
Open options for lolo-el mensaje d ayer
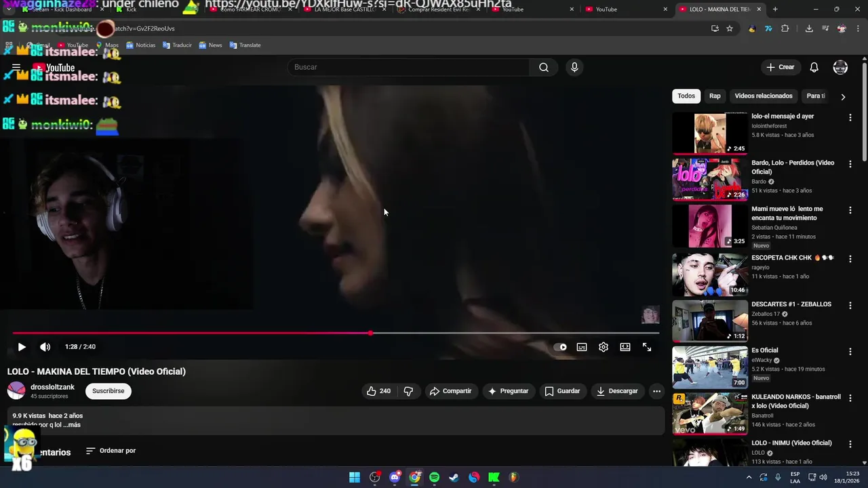[x=850, y=117]
